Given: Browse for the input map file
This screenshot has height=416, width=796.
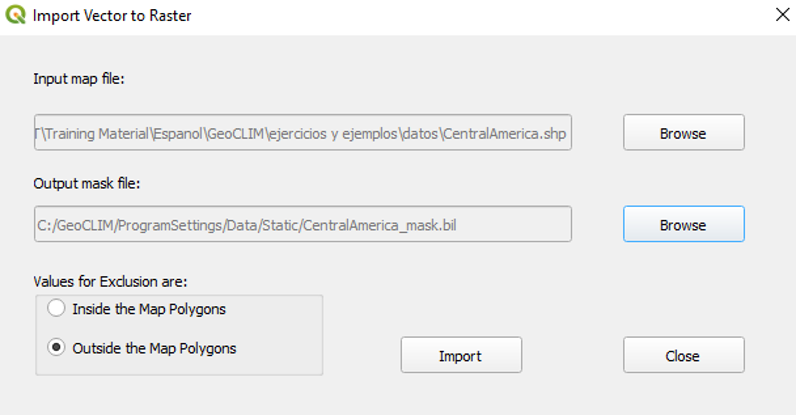Looking at the screenshot, I should [x=683, y=133].
